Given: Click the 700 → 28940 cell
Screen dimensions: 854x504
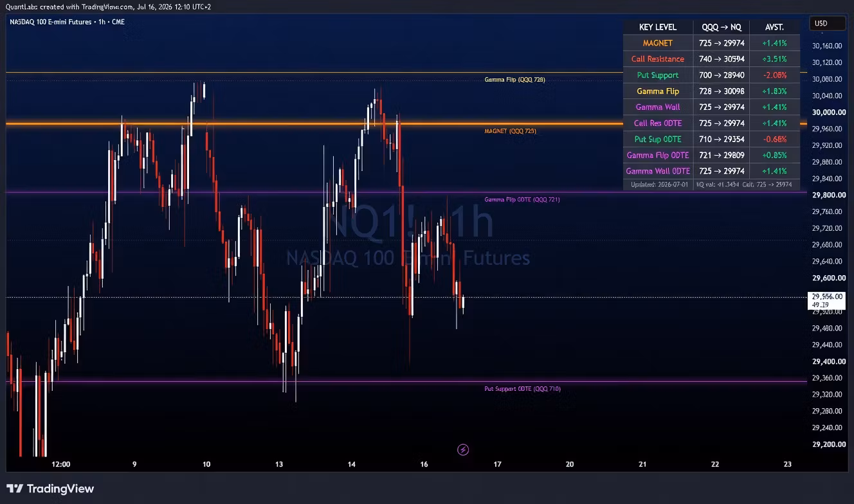Looking at the screenshot, I should [722, 75].
